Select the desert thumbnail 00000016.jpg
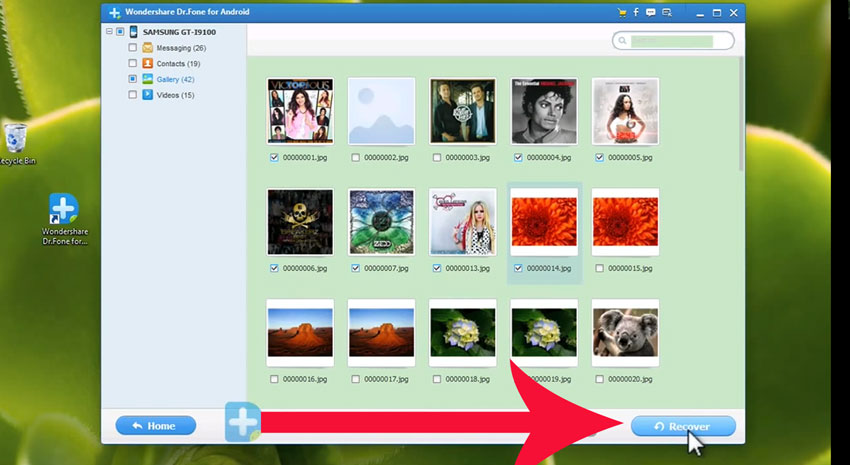The image size is (850, 465). tap(300, 333)
